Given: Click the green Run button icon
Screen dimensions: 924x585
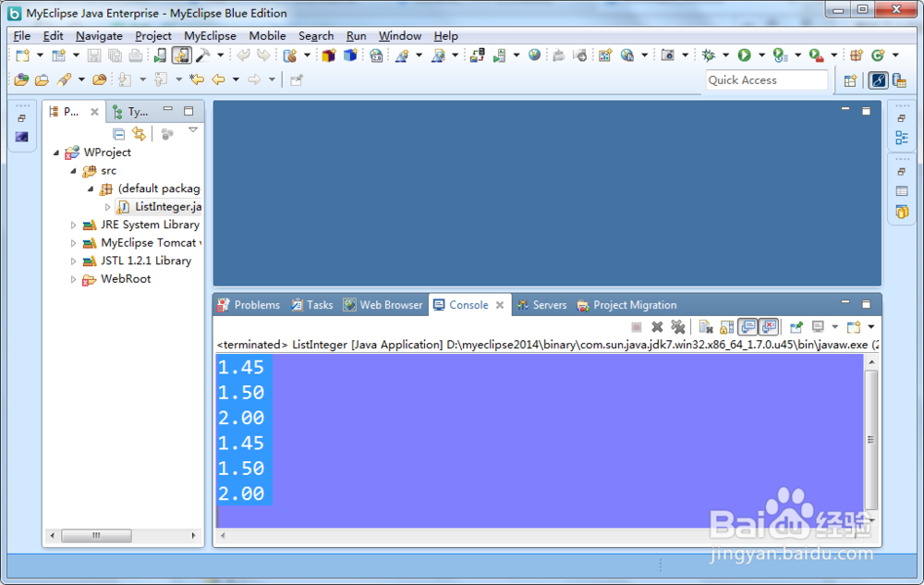Looking at the screenshot, I should 744,55.
